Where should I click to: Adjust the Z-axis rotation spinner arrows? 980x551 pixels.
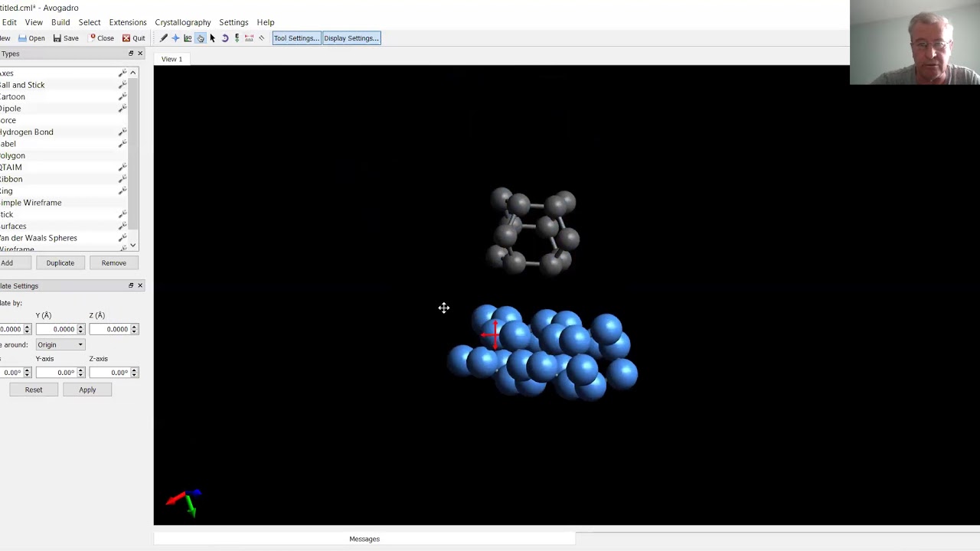pyautogui.click(x=134, y=373)
